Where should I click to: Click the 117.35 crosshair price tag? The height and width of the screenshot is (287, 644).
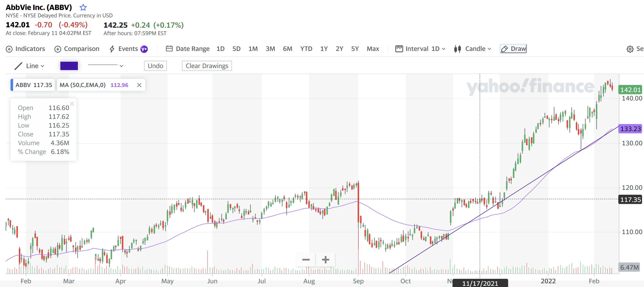[630, 200]
